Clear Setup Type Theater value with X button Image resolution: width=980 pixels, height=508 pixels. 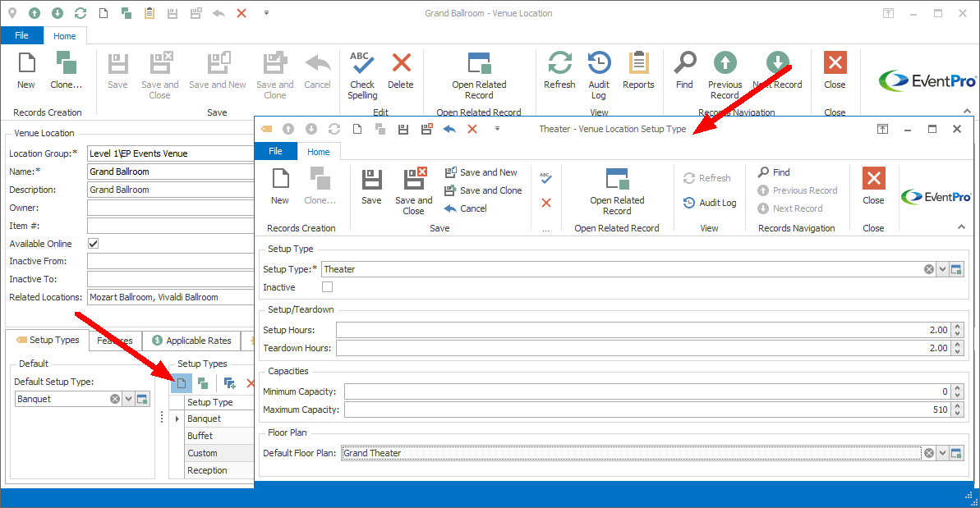tap(929, 270)
